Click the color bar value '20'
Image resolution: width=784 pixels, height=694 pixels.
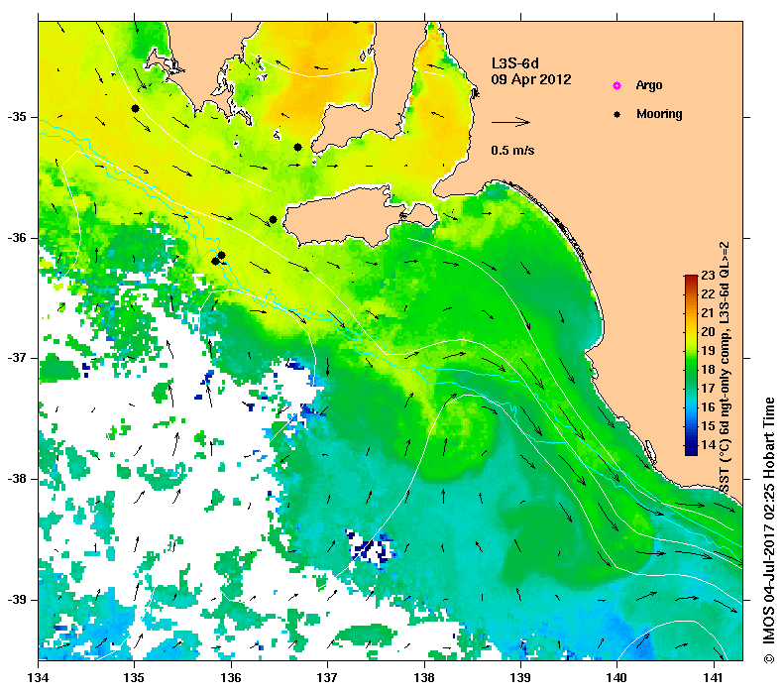click(708, 332)
